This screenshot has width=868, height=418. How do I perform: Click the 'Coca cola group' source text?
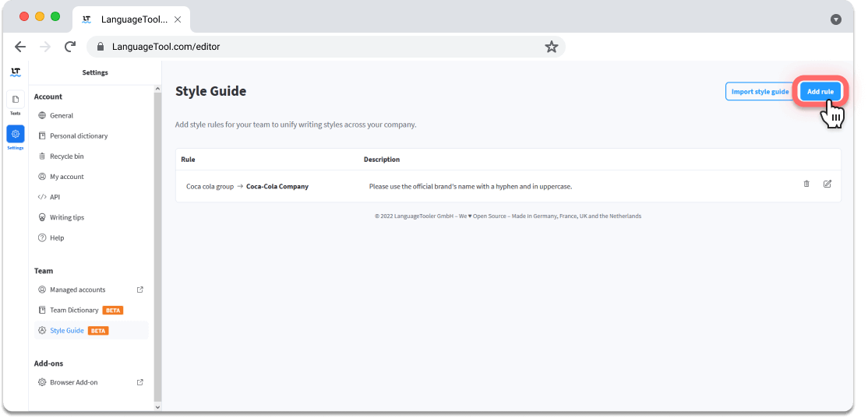point(210,187)
